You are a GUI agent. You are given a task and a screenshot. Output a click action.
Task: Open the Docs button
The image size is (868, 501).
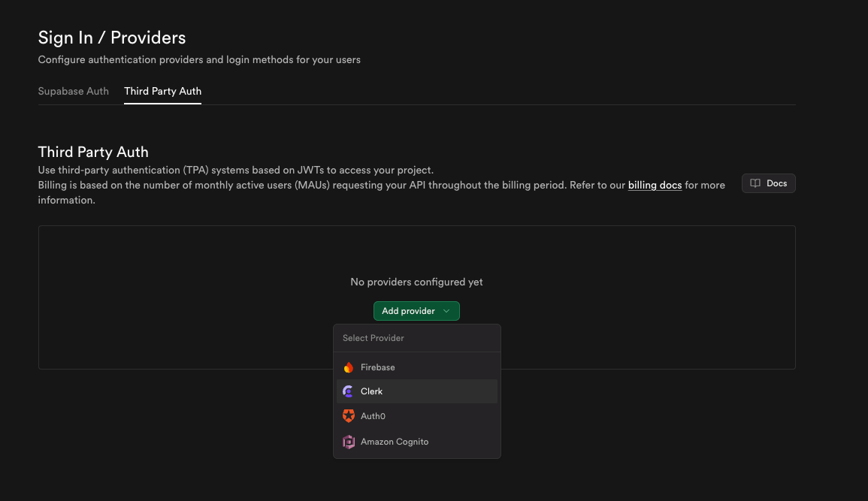click(x=768, y=183)
